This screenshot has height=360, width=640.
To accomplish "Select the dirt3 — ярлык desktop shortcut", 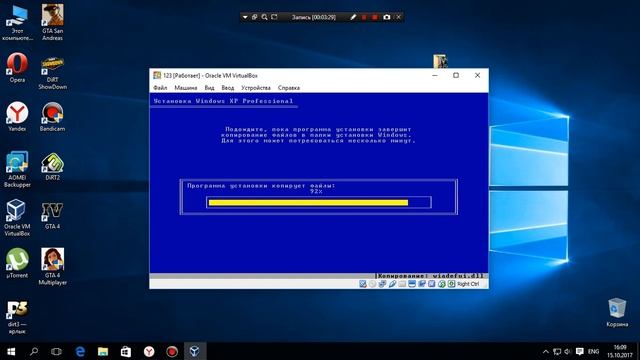I will 17,318.
